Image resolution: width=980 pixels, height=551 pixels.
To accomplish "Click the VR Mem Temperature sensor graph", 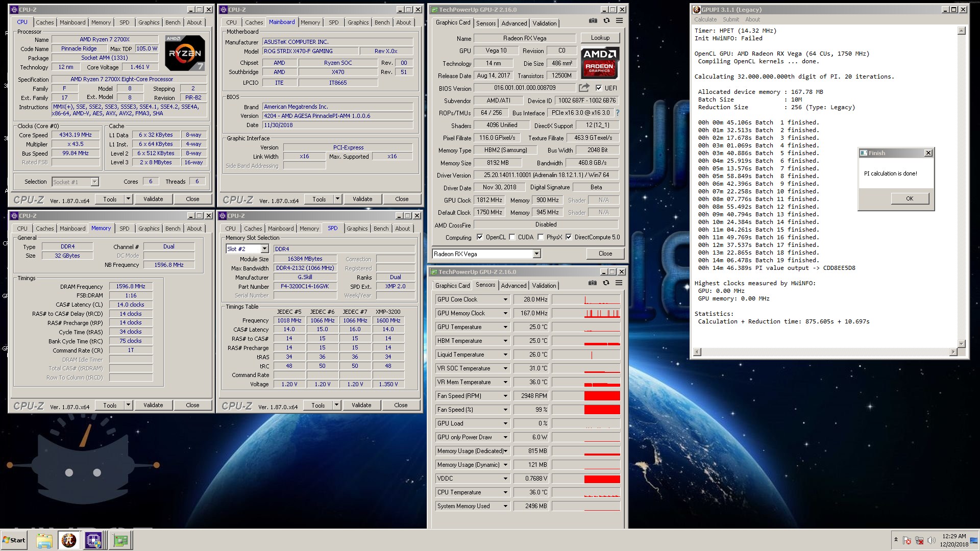I will tap(586, 382).
